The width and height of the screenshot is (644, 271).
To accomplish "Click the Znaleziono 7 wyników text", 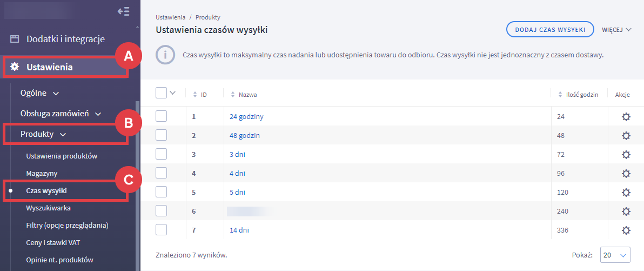I will click(x=191, y=255).
